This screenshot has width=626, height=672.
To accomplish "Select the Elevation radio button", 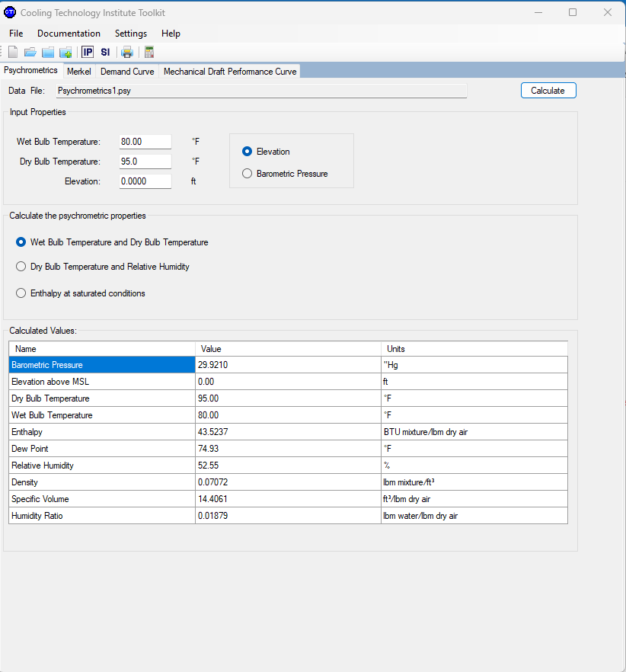I will click(x=247, y=152).
